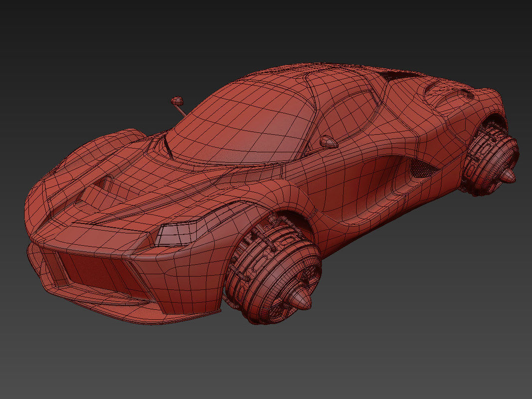The image size is (532, 399).
Task: Click the side air intake mesh grille
Action: tap(423, 168)
